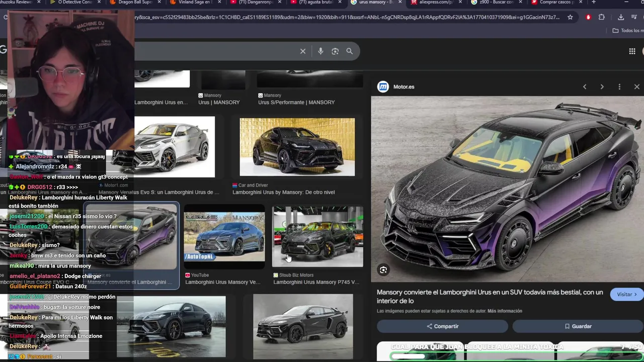
Task: Click the search magnifier icon
Action: (350, 51)
